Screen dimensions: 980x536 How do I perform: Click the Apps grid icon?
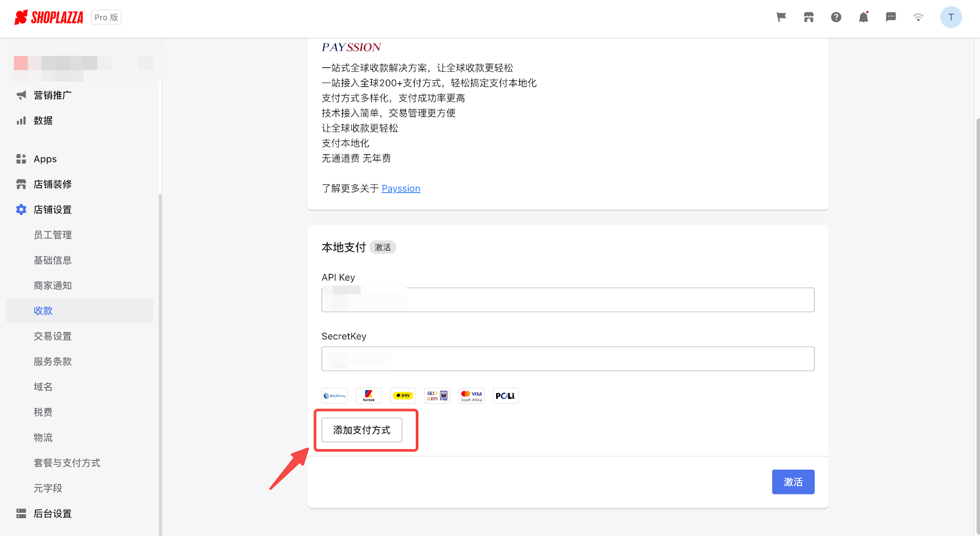click(21, 159)
